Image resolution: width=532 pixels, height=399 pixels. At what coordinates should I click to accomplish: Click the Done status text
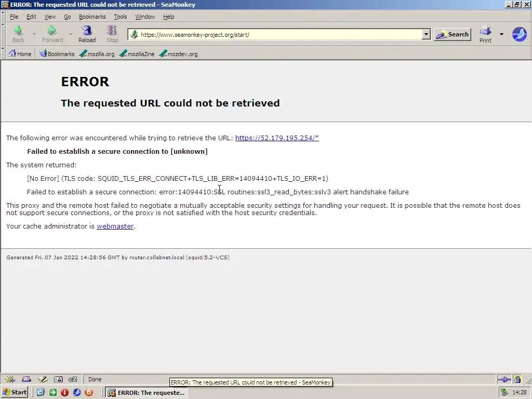pyautogui.click(x=95, y=379)
